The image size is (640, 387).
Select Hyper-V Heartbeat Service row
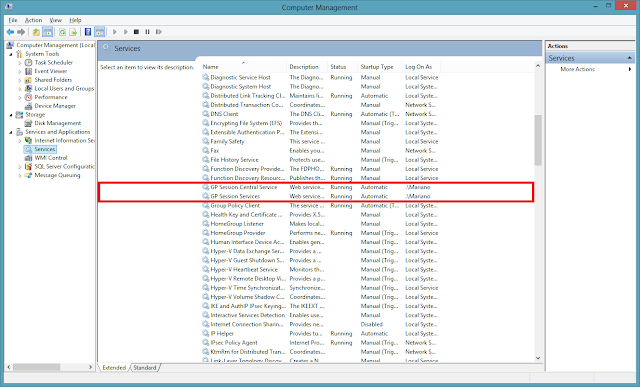click(321, 269)
